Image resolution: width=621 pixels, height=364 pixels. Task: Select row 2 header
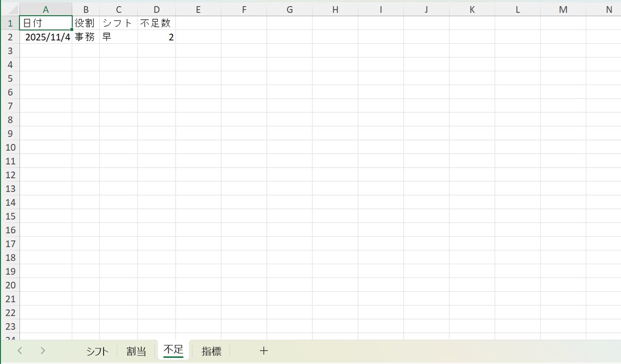click(x=10, y=37)
